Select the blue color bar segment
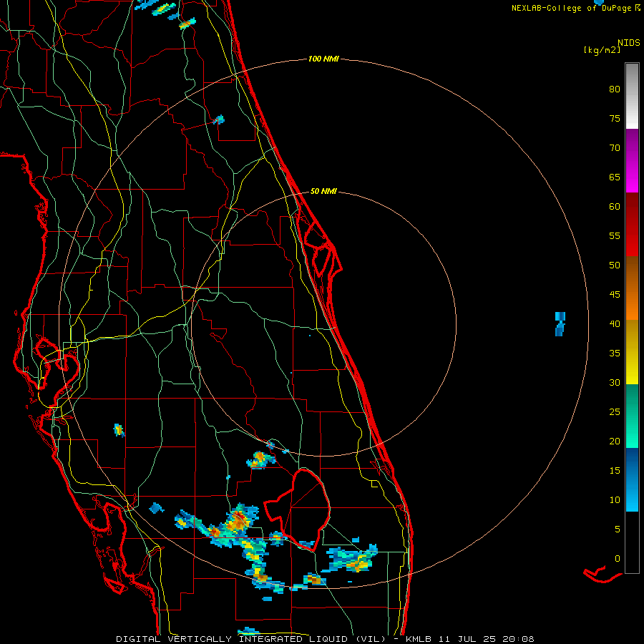The image size is (644, 644). pyautogui.click(x=632, y=479)
